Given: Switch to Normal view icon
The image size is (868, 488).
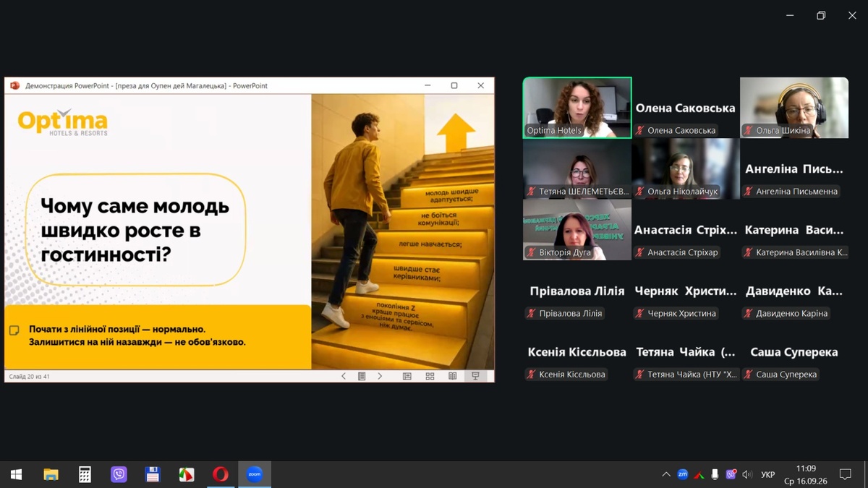Looking at the screenshot, I should [407, 376].
